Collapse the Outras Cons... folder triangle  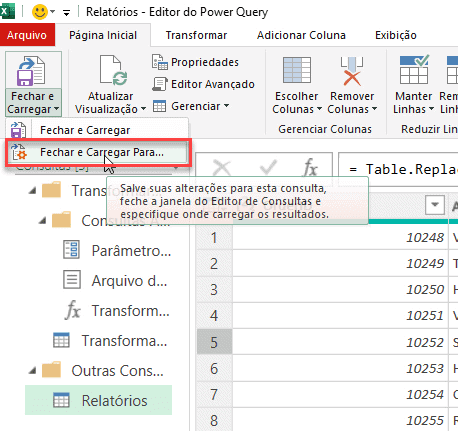click(32, 370)
